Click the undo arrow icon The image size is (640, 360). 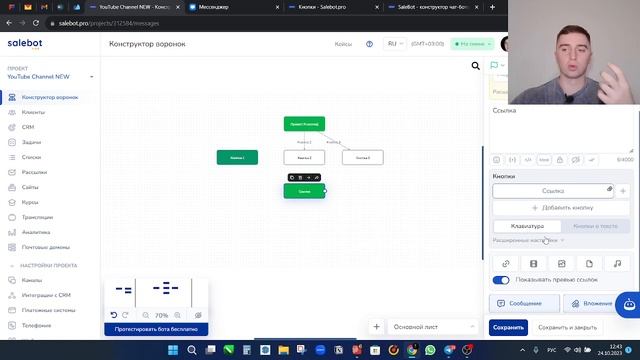[114, 315]
